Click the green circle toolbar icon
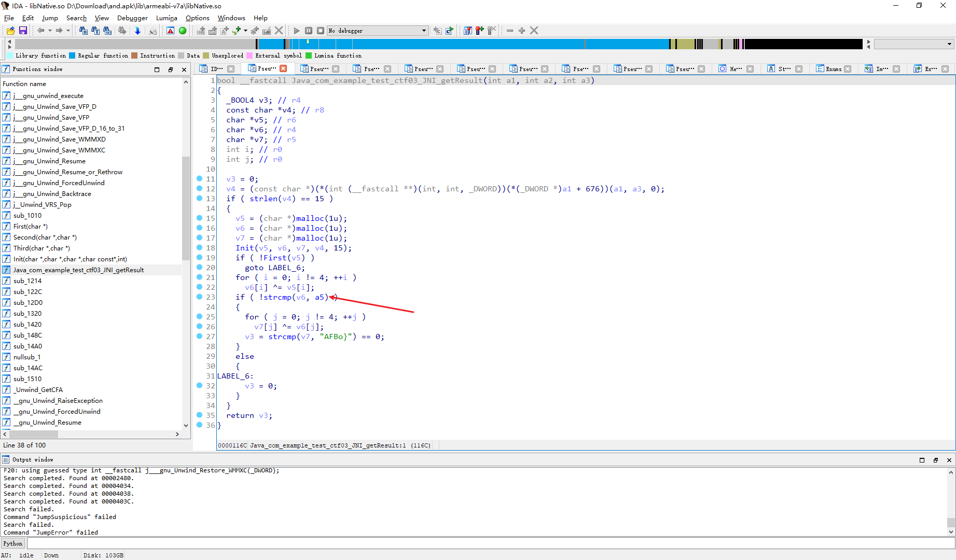 (x=183, y=31)
